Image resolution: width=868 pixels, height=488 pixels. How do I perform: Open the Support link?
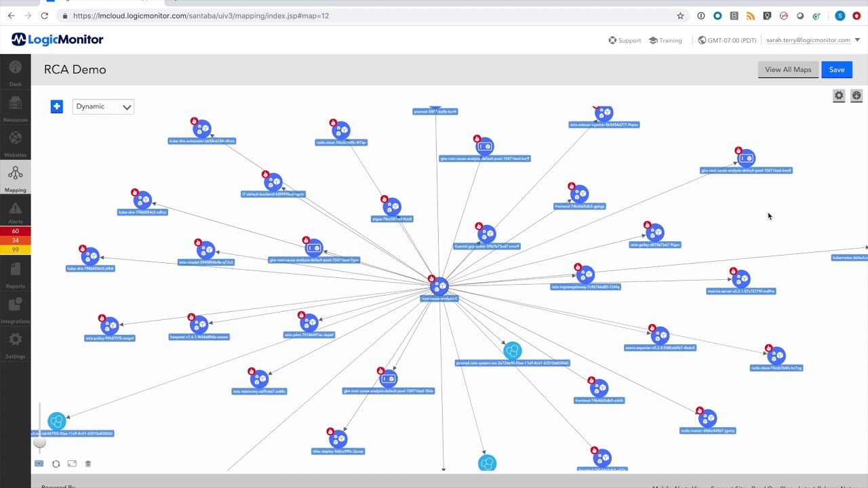coord(625,40)
